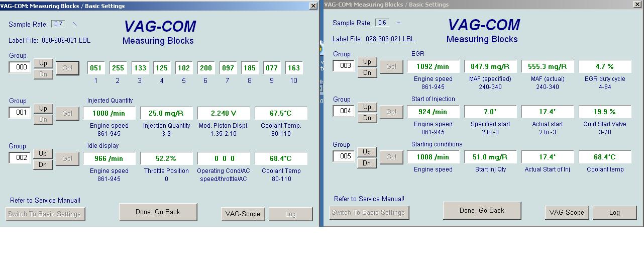
Task: Click the 52.2% throttle position value
Action: pyautogui.click(x=166, y=158)
